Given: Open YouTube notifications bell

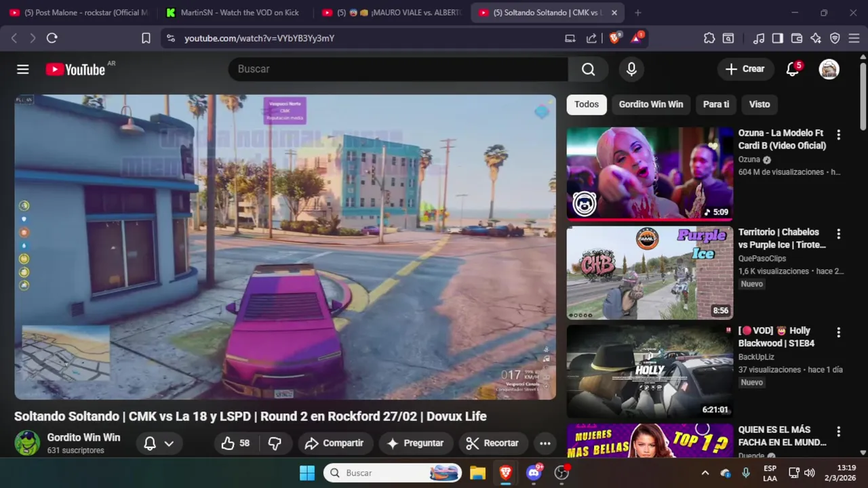Looking at the screenshot, I should (x=793, y=69).
